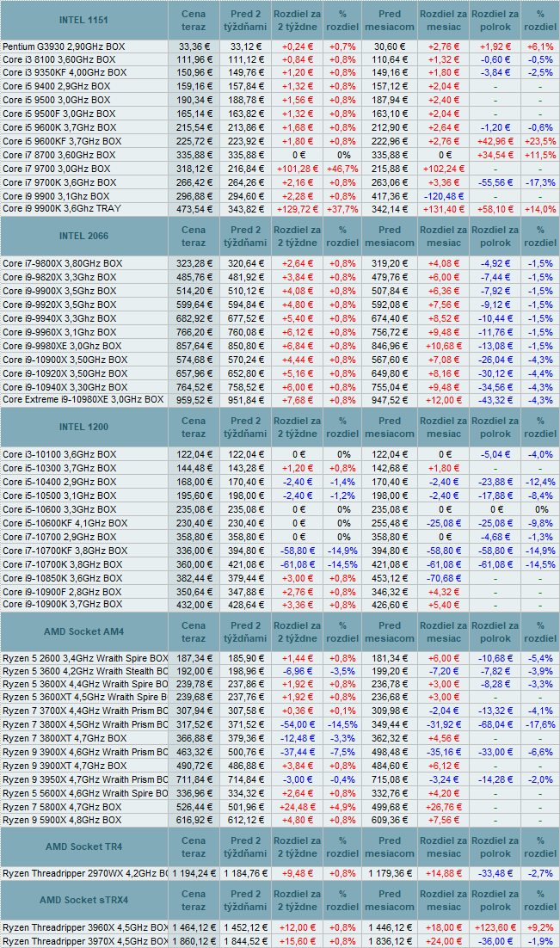Click 'Rozdiel za mesiac' header in AMD TR4 table
Screen dimensions: 560x948
[444, 846]
